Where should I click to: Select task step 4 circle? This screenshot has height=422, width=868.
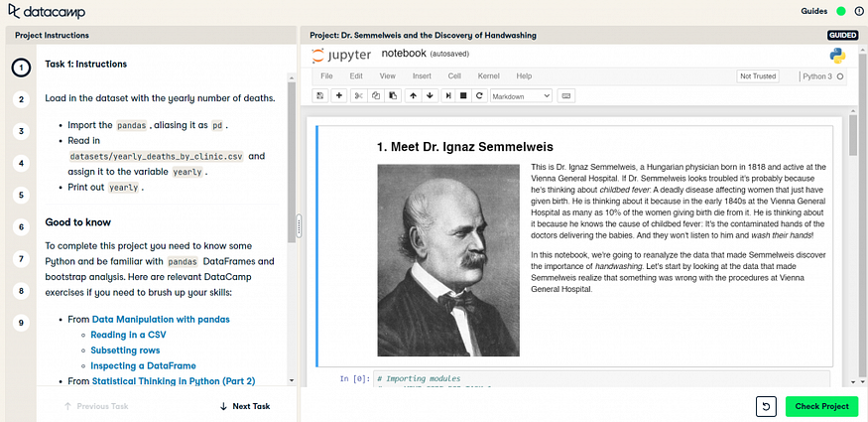point(21,164)
